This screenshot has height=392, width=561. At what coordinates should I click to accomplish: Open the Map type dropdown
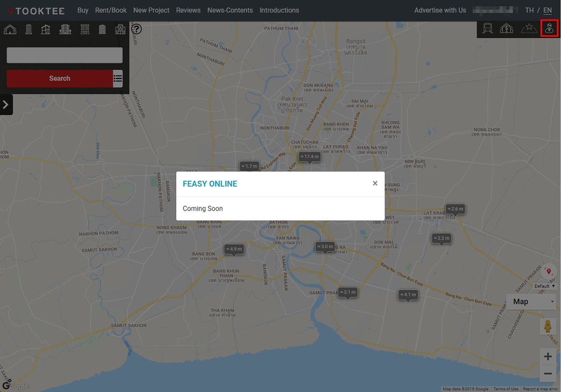click(533, 301)
